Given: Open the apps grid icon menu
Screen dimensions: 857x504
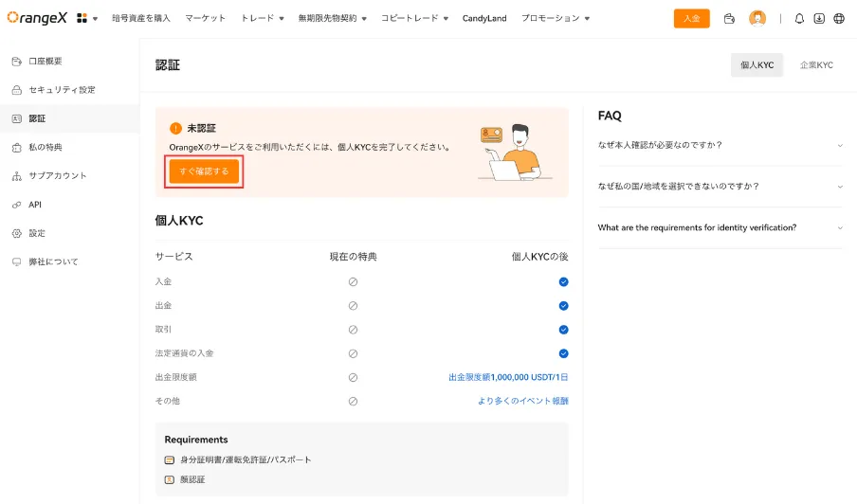Looking at the screenshot, I should click(x=82, y=18).
